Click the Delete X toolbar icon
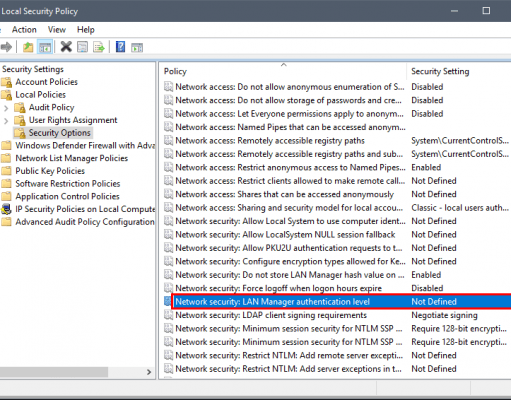Viewport: 511px width, 400px height. 66,47
